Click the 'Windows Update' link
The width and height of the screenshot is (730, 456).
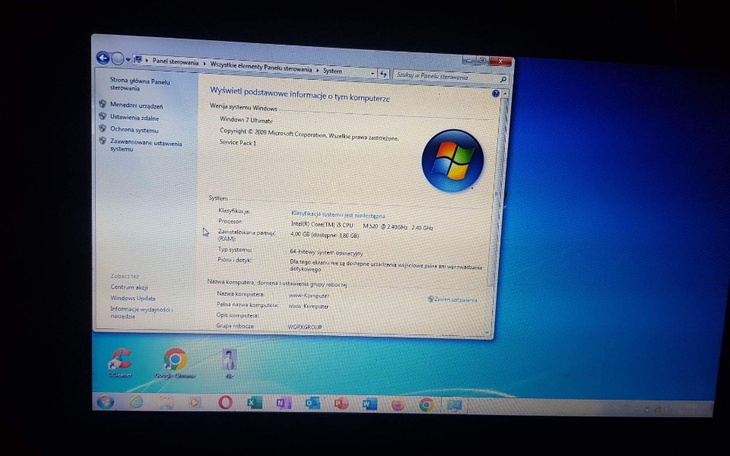click(x=133, y=298)
